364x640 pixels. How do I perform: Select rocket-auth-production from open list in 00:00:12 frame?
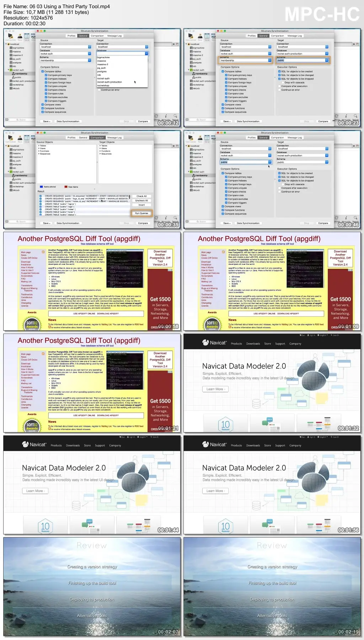[x=109, y=82]
